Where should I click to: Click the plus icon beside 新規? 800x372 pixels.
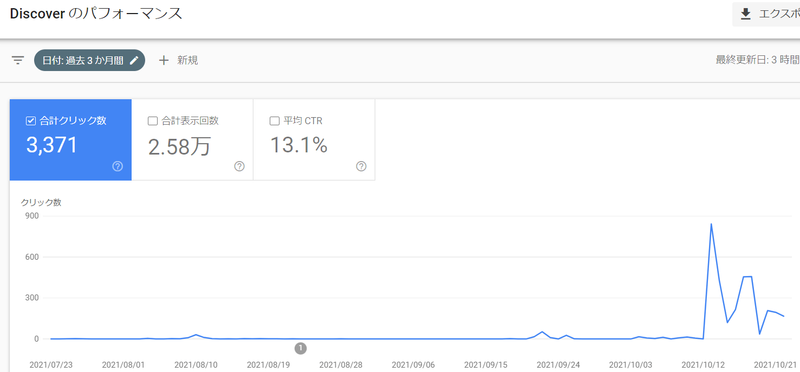click(163, 60)
